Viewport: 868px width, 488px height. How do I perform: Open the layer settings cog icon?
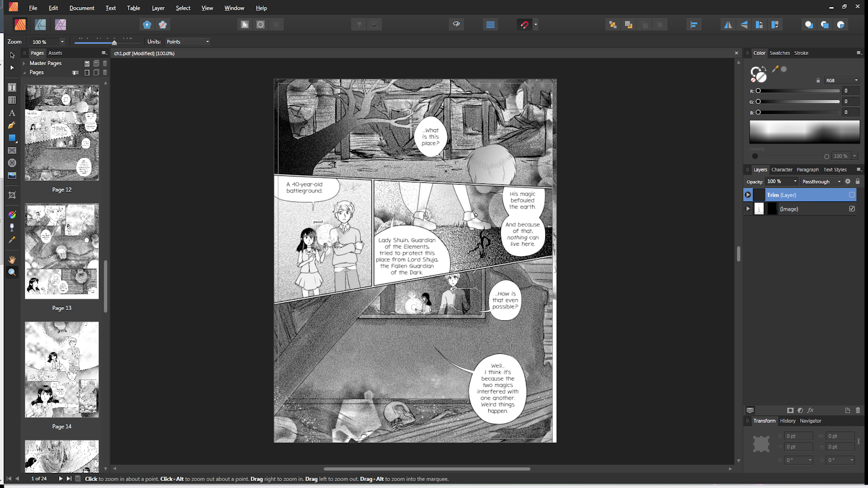848,181
